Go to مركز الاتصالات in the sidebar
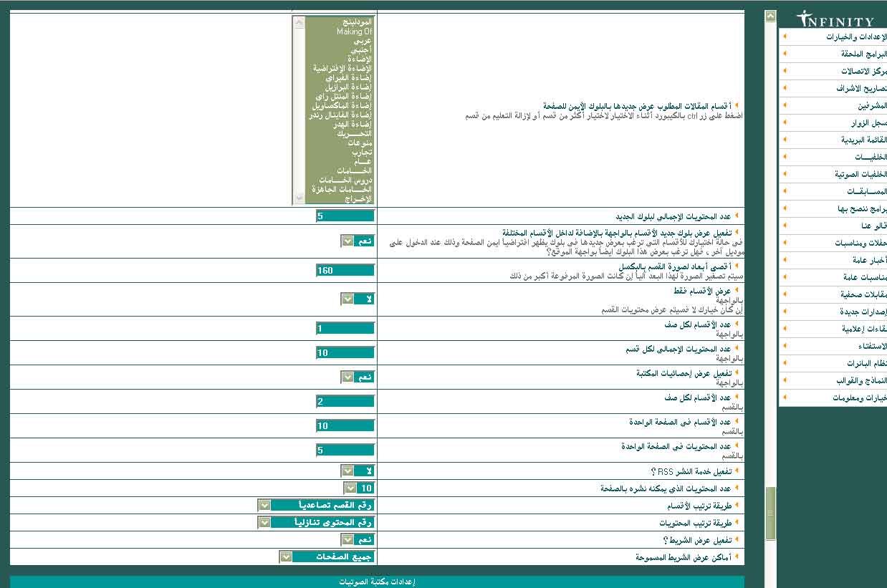 coord(833,72)
